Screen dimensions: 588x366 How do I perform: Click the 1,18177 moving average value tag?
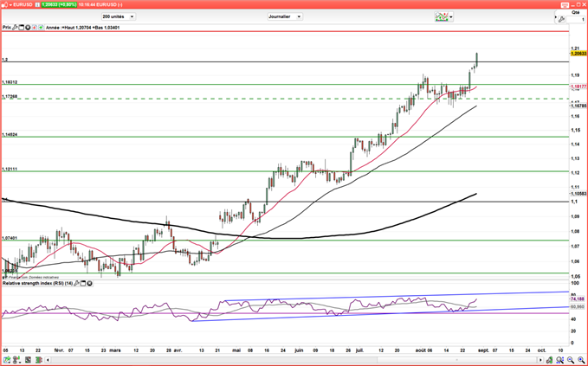point(578,87)
